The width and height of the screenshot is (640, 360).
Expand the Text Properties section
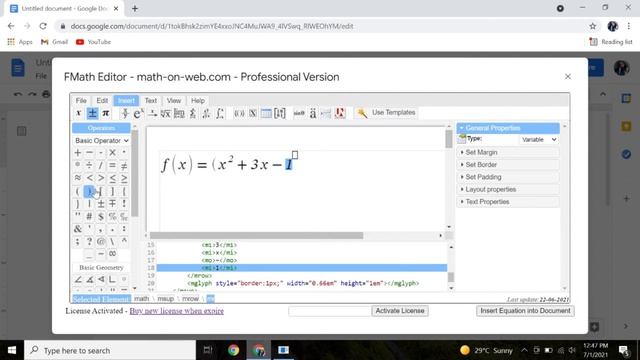tap(508, 202)
